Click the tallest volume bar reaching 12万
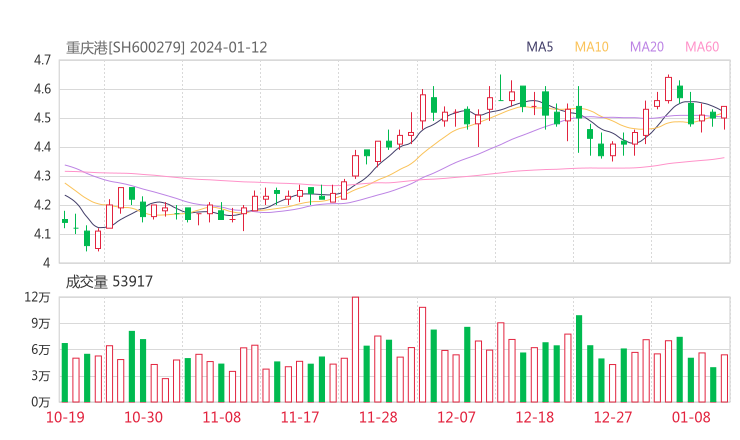The image size is (740, 440). pyautogui.click(x=355, y=349)
